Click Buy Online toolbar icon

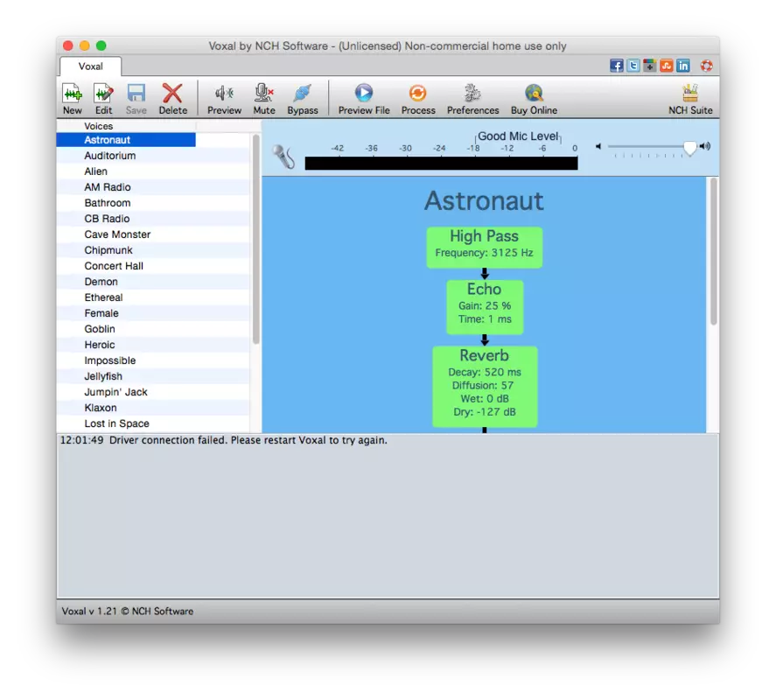534,99
